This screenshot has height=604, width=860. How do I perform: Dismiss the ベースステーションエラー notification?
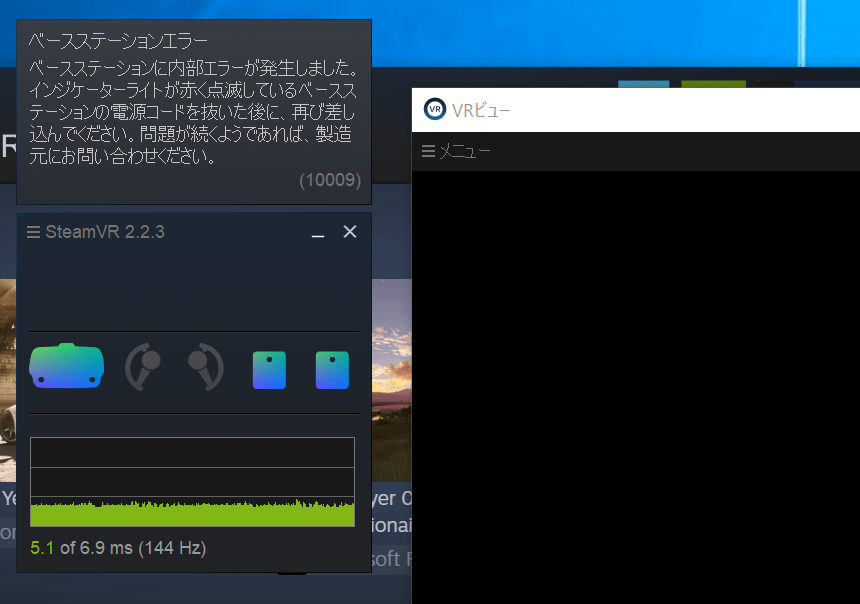[x=193, y=110]
